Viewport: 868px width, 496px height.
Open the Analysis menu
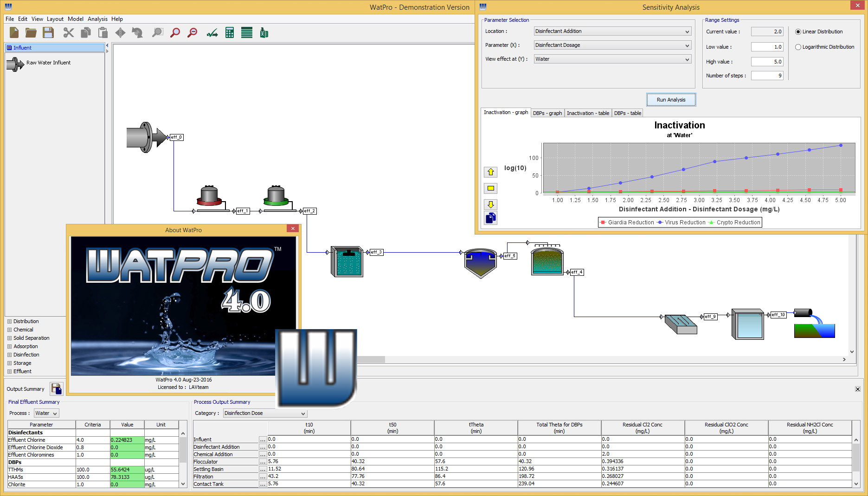pos(97,19)
